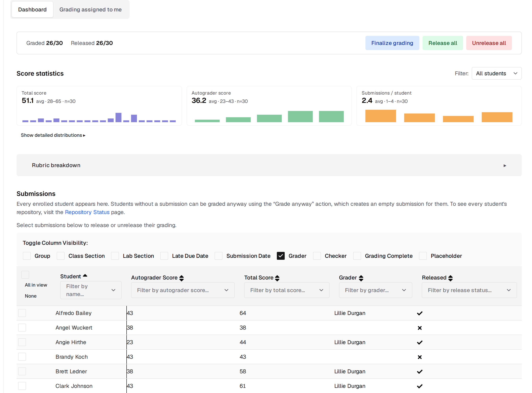Viewport: 532px width, 393px height.
Task: Click total score 61 for Clark Johnson
Action: 243,386
